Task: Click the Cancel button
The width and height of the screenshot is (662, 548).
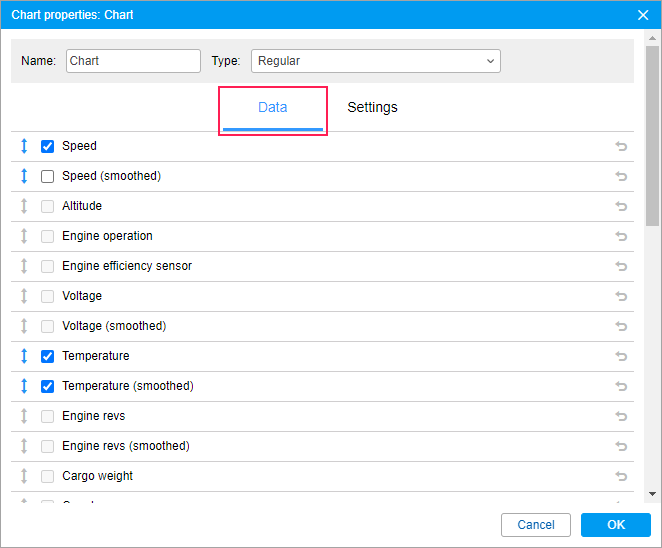Action: tap(536, 525)
